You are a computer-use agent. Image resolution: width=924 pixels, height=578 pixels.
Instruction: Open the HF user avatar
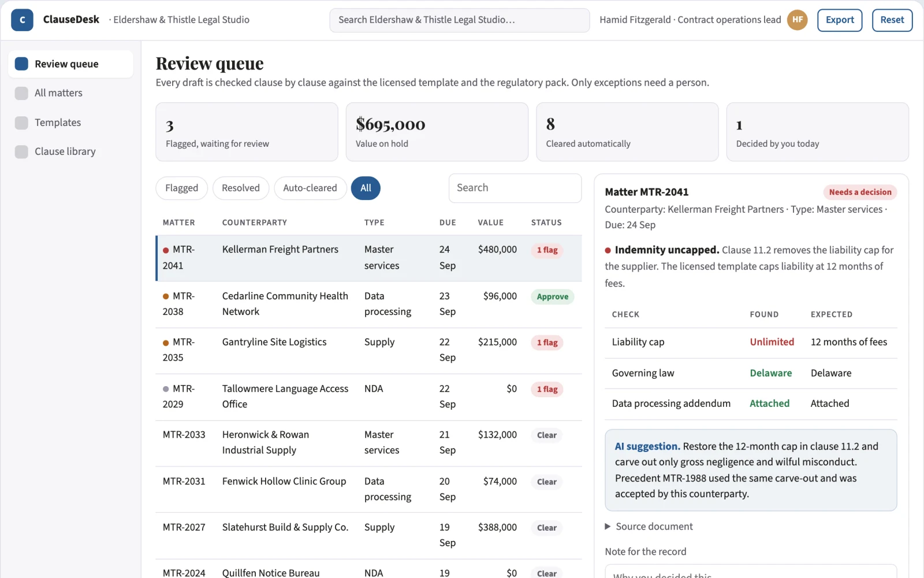[798, 20]
